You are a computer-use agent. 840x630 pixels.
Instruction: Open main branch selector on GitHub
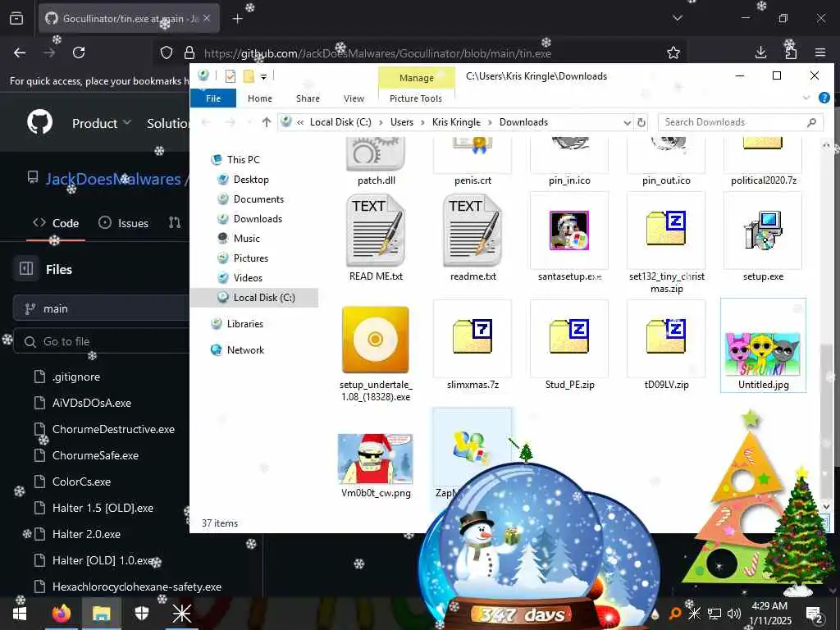101,308
